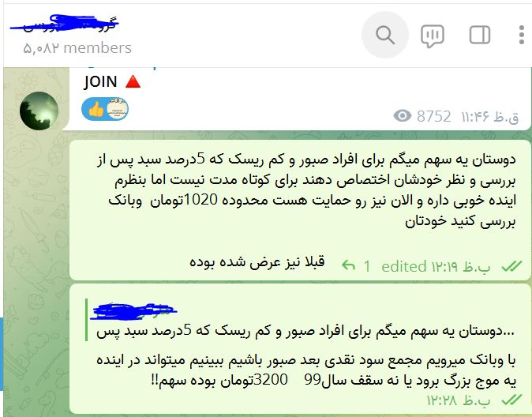Toggle the right sidebar panel icon

pyautogui.click(x=480, y=35)
